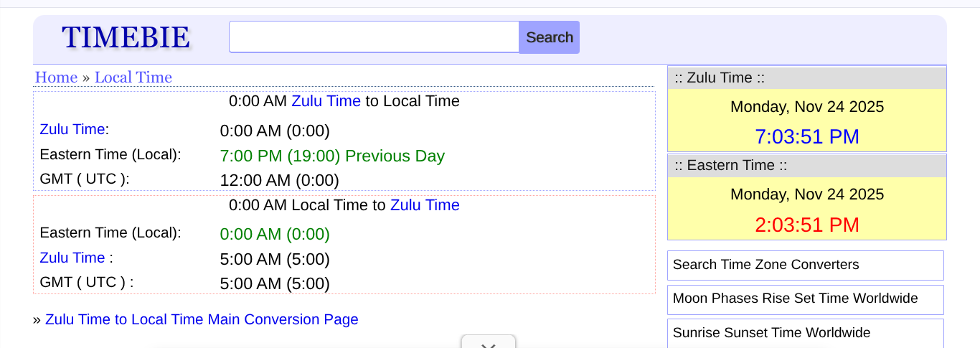Image resolution: width=980 pixels, height=348 pixels.
Task: Open the Home breadcrumb link
Action: (x=56, y=77)
